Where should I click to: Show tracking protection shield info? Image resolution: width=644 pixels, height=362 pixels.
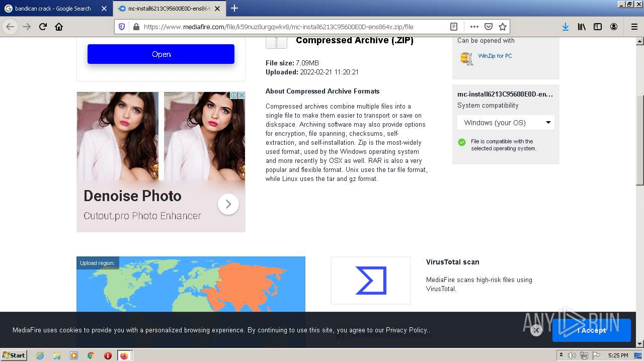click(x=121, y=27)
